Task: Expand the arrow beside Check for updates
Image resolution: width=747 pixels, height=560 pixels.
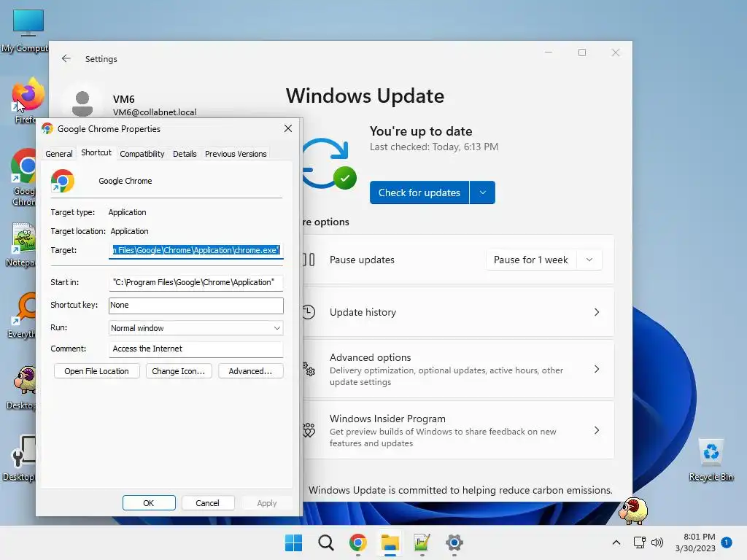Action: click(x=483, y=192)
